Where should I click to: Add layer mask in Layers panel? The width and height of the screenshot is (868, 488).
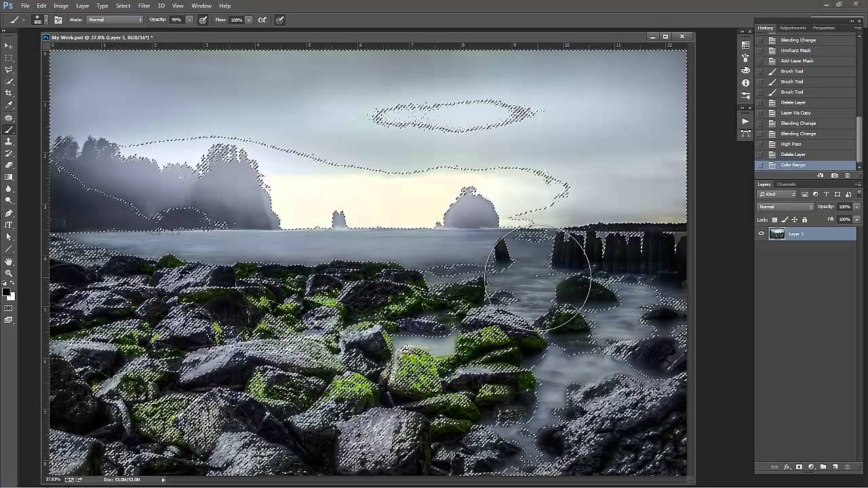click(799, 467)
